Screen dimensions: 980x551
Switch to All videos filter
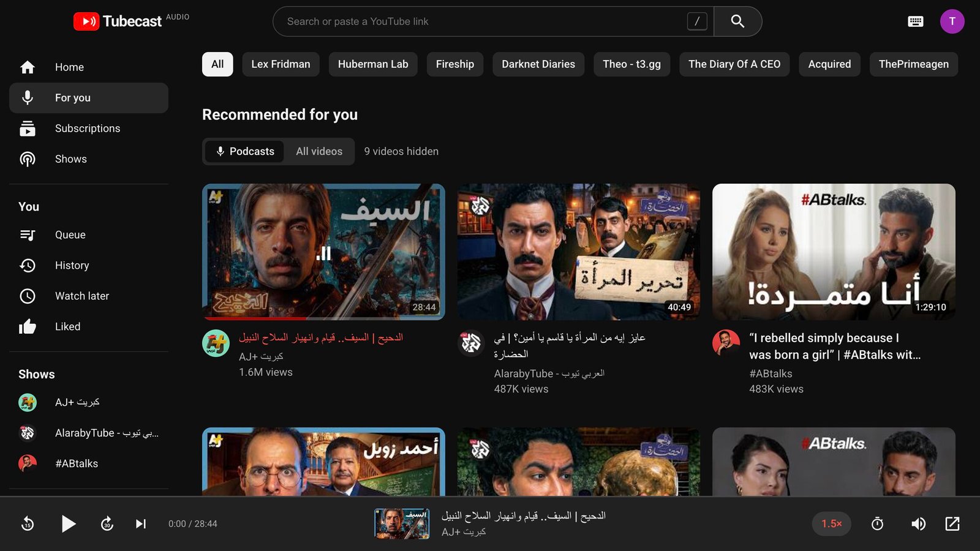coord(319,151)
